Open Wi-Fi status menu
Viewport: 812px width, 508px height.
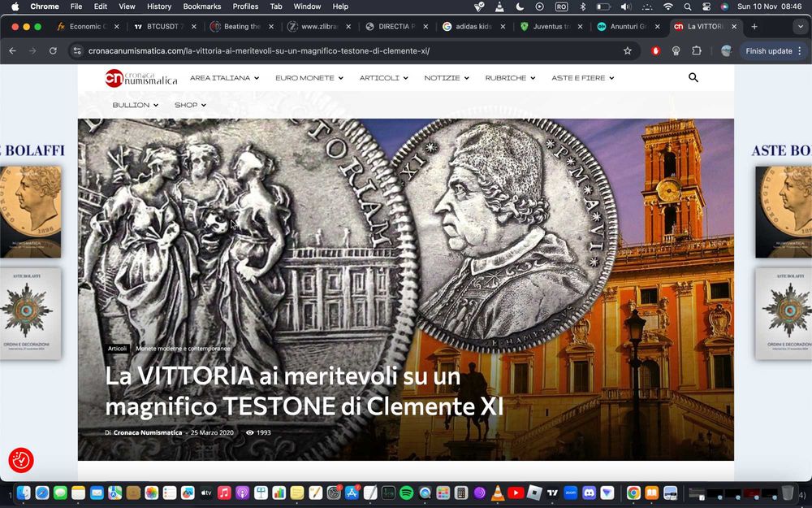point(668,7)
